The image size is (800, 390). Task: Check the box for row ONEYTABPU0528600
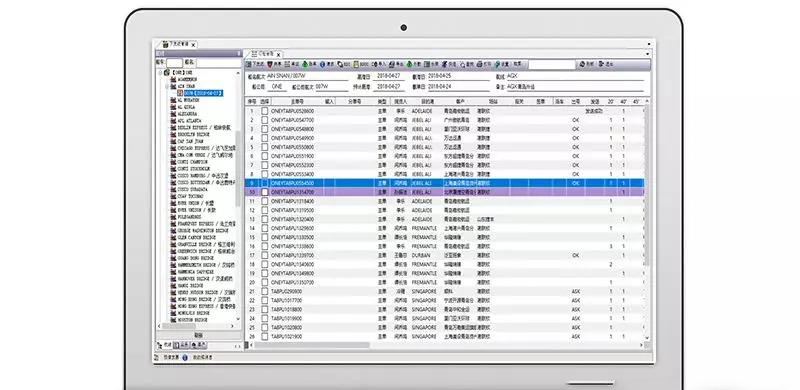(265, 111)
